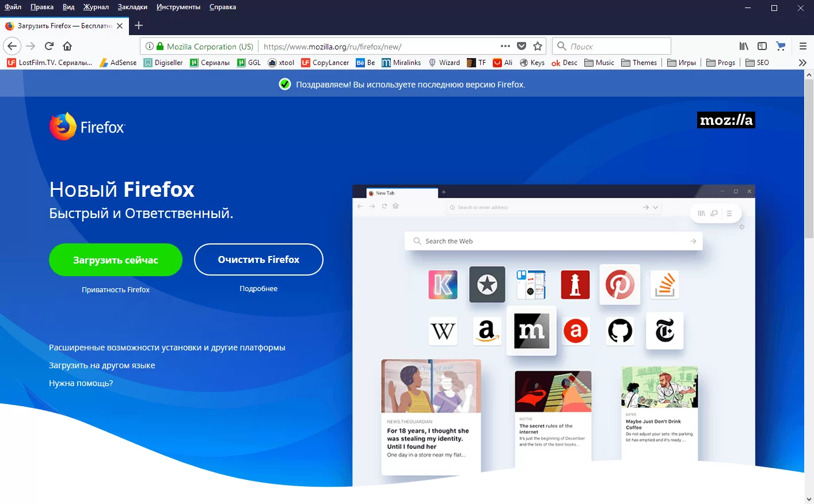The image size is (814, 504).
Task: Click the green Загрузить сейчас button
Action: 116,260
